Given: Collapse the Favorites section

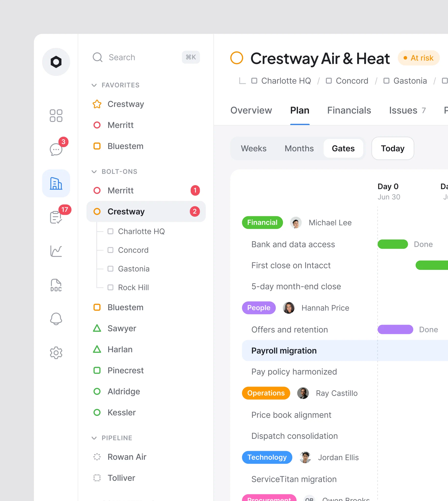Looking at the screenshot, I should [94, 85].
